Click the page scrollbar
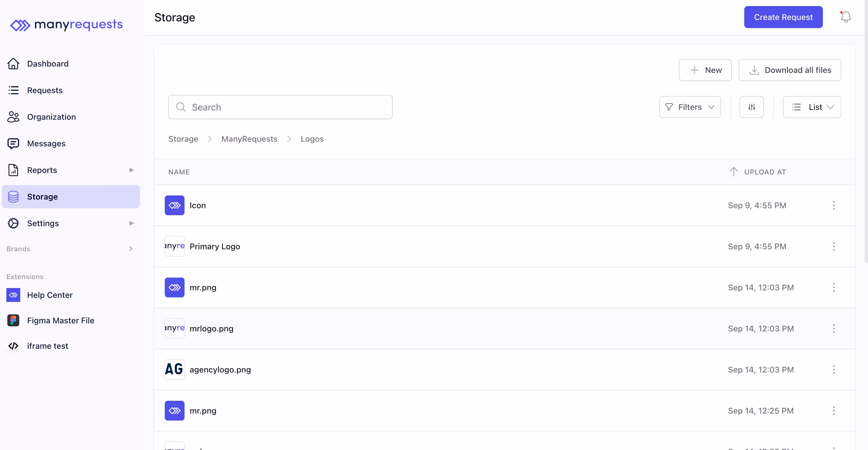The width and height of the screenshot is (868, 450). (x=866, y=132)
